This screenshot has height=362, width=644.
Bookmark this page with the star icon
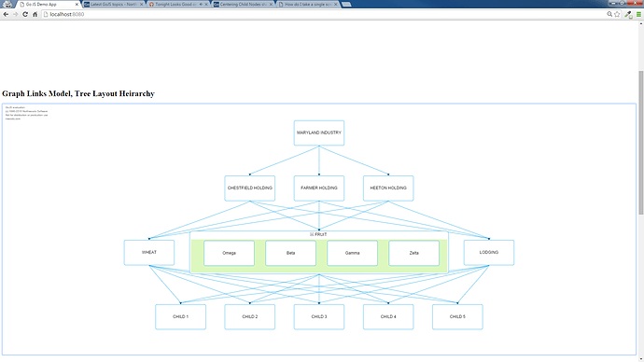click(617, 14)
